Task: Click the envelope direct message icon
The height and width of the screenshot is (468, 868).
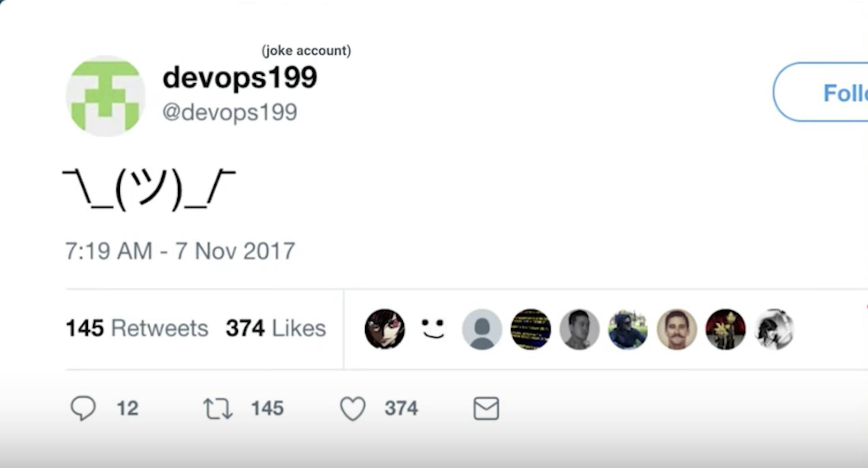Action: 486,409
